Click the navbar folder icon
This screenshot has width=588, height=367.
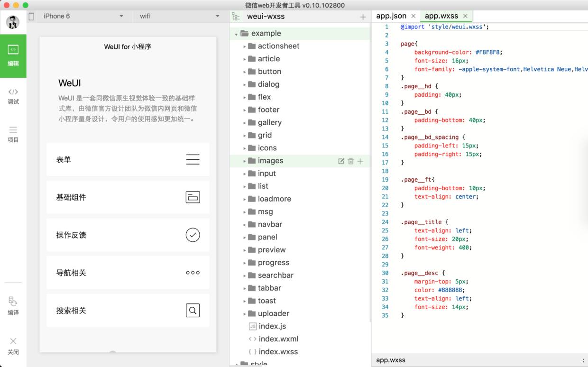pos(252,224)
